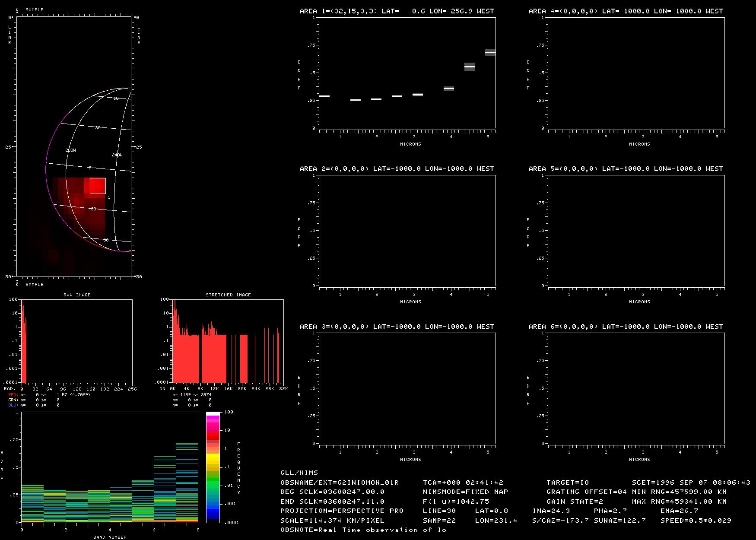The image size is (756, 540).
Task: Click the AREA 1 plot title text
Action: point(397,11)
